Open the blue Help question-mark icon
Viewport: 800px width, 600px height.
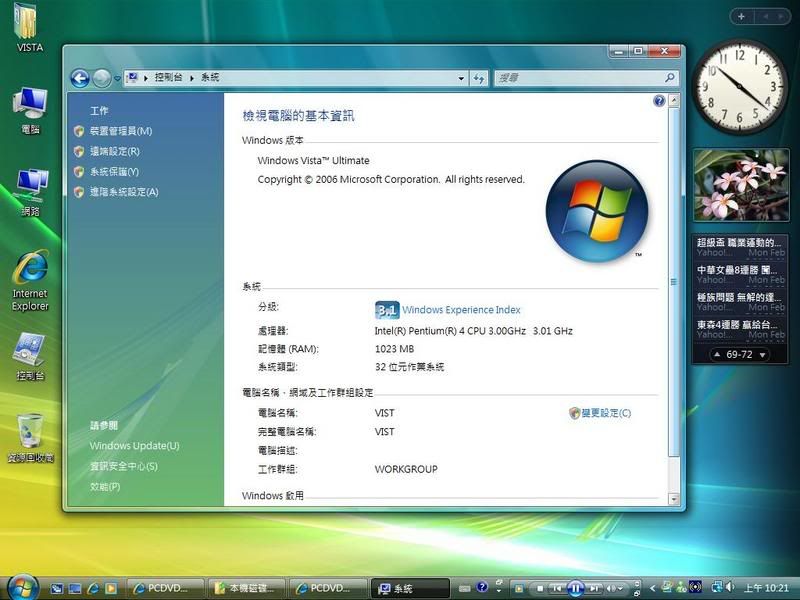pos(659,101)
